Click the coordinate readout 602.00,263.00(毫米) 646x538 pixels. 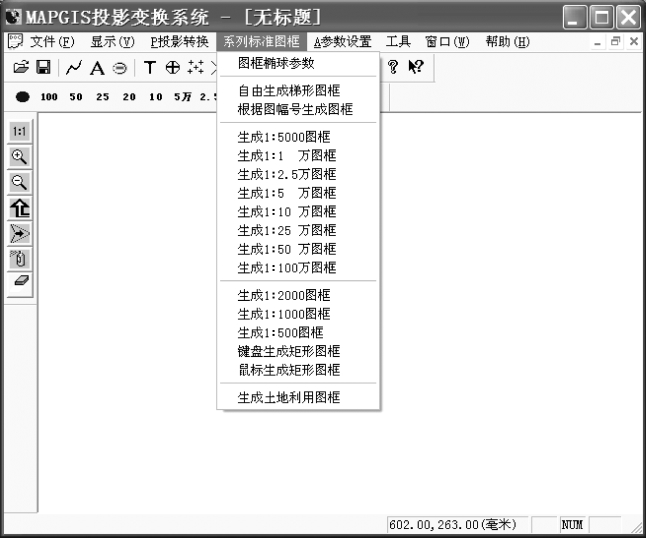click(457, 524)
